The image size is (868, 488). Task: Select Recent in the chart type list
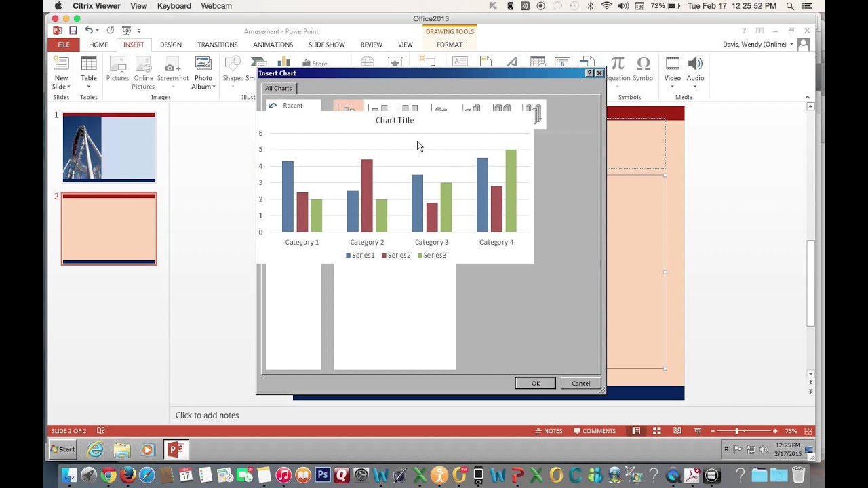coord(293,106)
